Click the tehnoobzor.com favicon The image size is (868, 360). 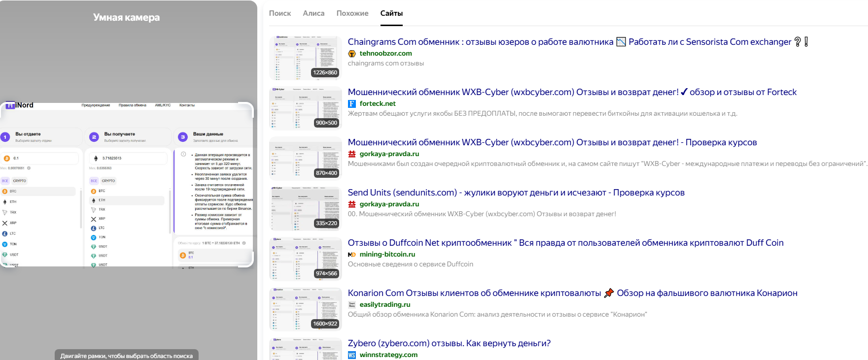352,54
